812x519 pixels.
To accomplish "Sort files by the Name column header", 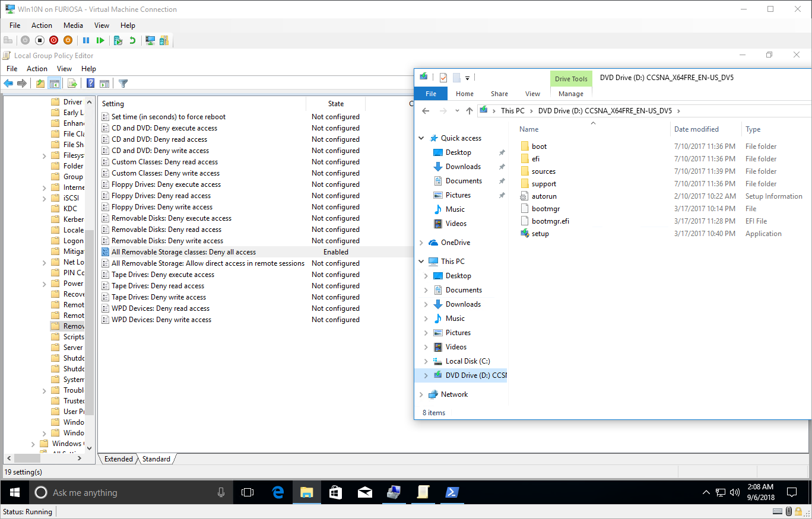I will tap(592, 129).
